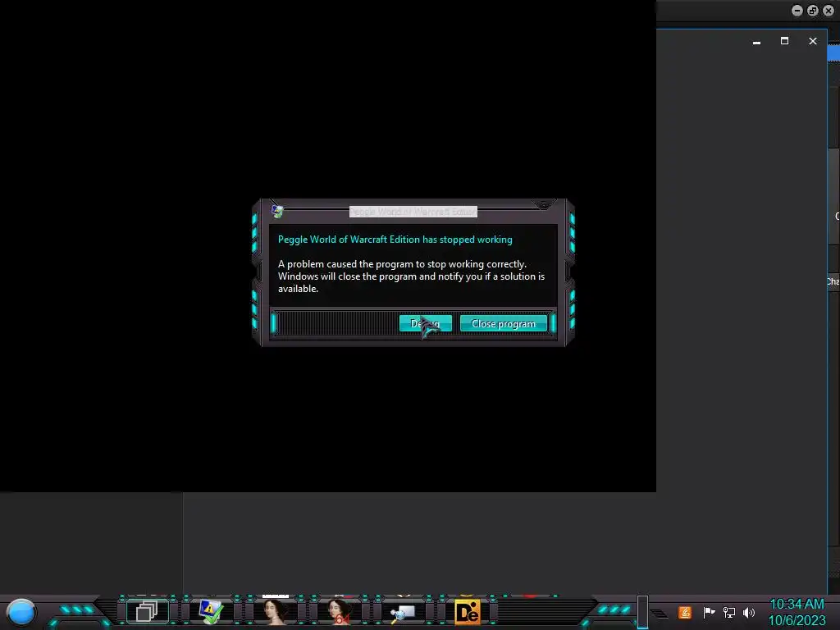
Task: Click the Debug button in the crash dialog
Action: pyautogui.click(x=426, y=323)
